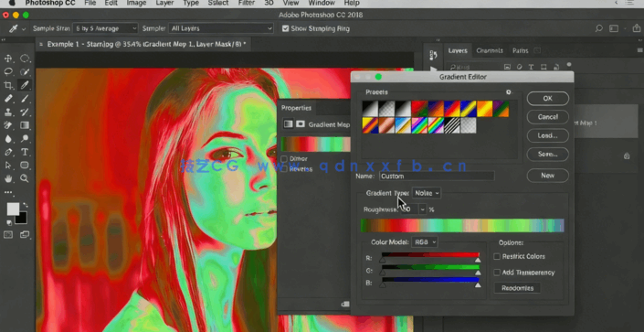Switch to the Channels tab

tap(489, 50)
